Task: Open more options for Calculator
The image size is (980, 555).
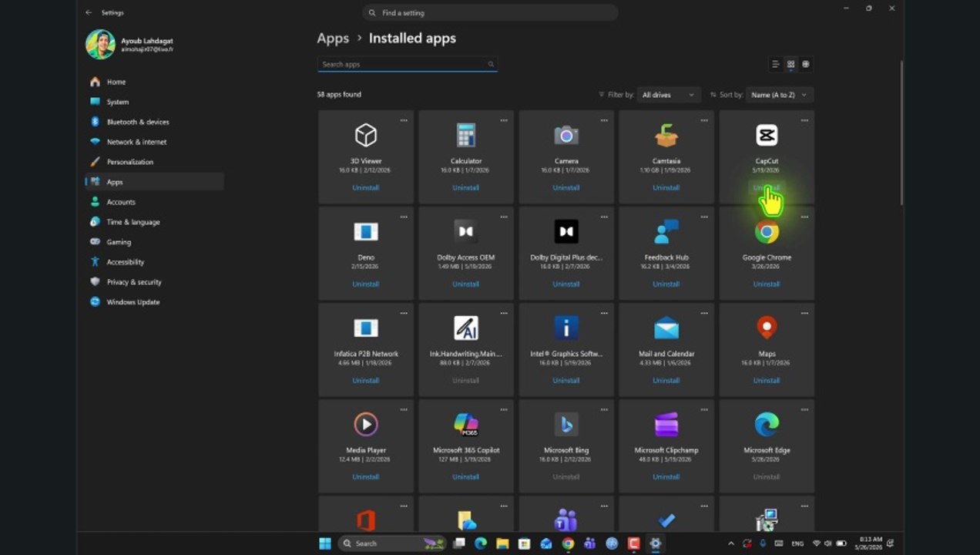Action: pos(504,120)
